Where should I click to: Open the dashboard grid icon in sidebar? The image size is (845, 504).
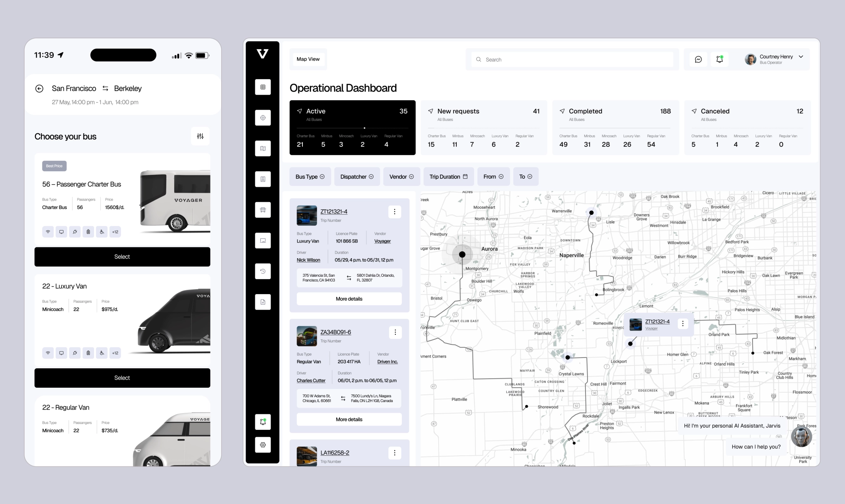263,87
